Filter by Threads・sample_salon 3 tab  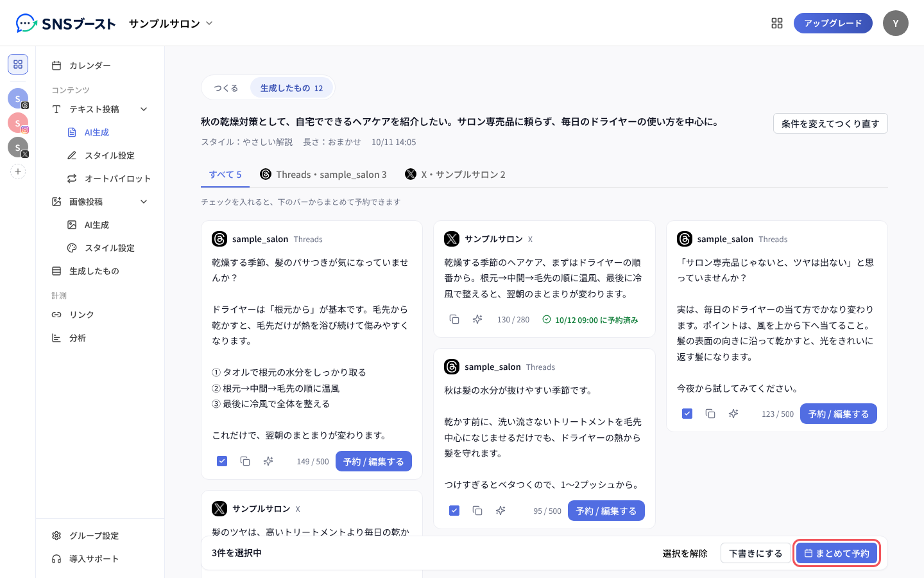coord(323,175)
